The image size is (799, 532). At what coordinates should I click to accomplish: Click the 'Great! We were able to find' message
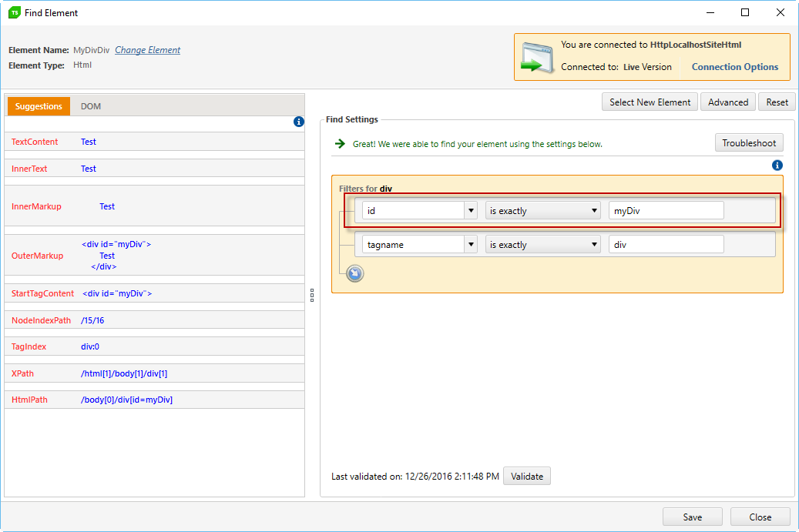[x=478, y=144]
